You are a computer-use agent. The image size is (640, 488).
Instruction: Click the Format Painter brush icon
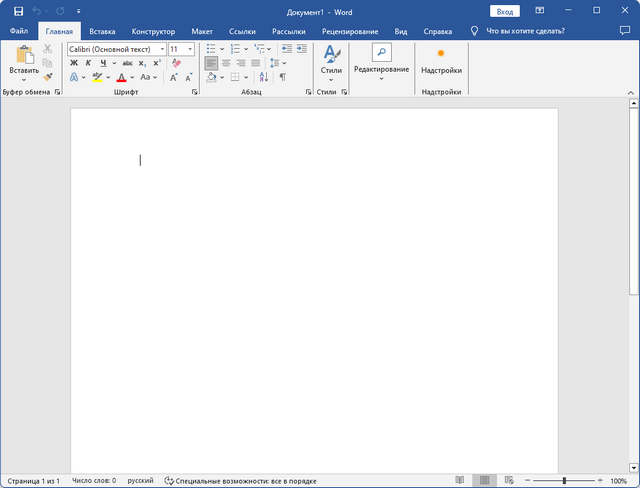[47, 77]
